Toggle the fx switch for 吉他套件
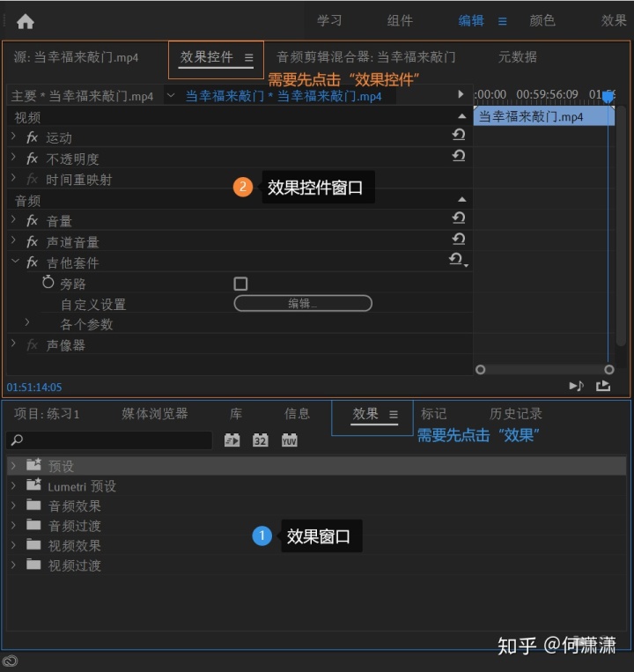Viewport: 634px width, 672px height. click(32, 262)
